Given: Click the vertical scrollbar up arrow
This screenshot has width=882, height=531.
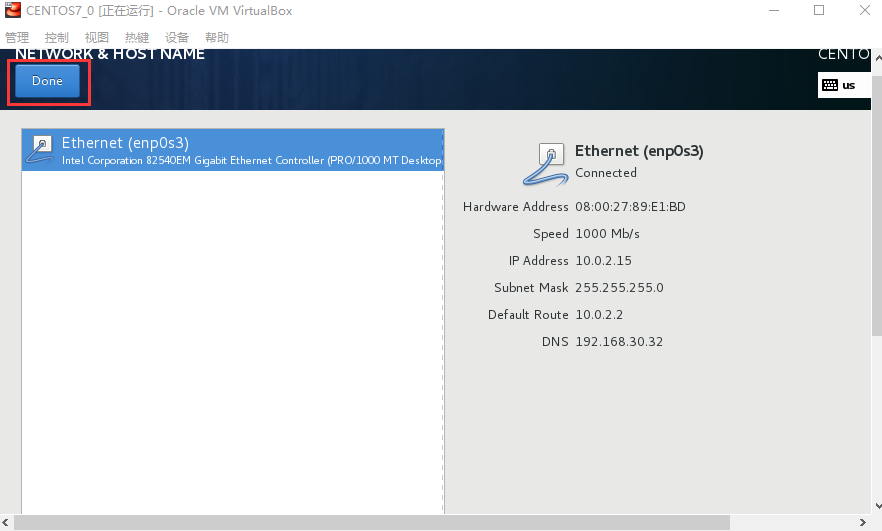Looking at the screenshot, I should [x=878, y=57].
